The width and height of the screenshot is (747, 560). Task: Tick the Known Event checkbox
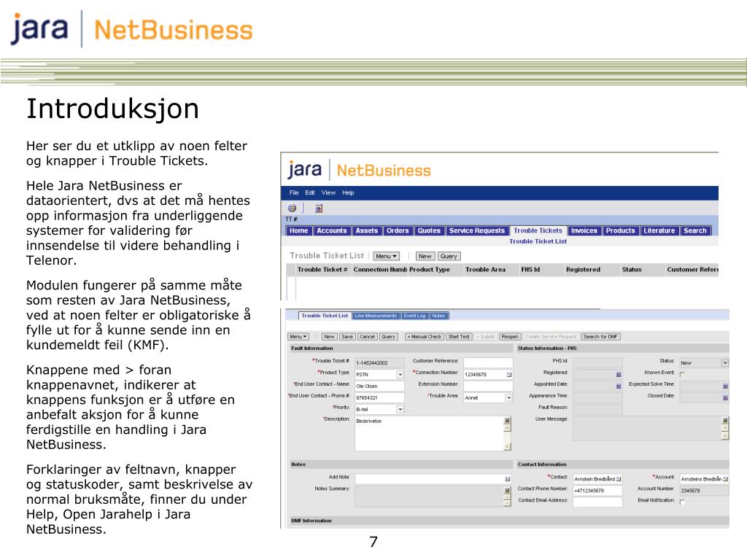tap(682, 375)
